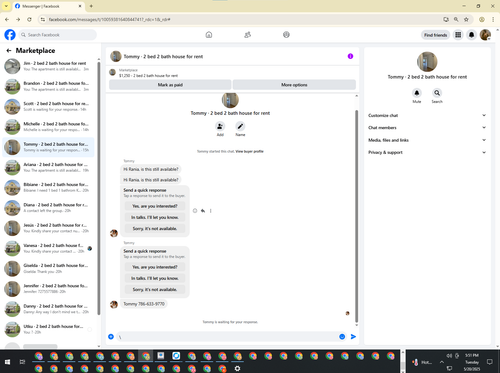Expand the Chat members section
This screenshot has height=373, width=500.
pyautogui.click(x=427, y=128)
